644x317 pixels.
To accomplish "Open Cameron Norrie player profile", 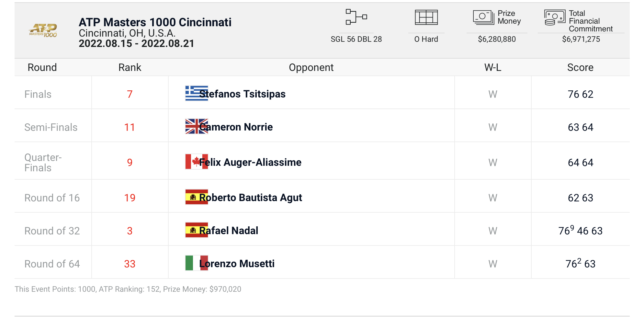I will (x=236, y=127).
